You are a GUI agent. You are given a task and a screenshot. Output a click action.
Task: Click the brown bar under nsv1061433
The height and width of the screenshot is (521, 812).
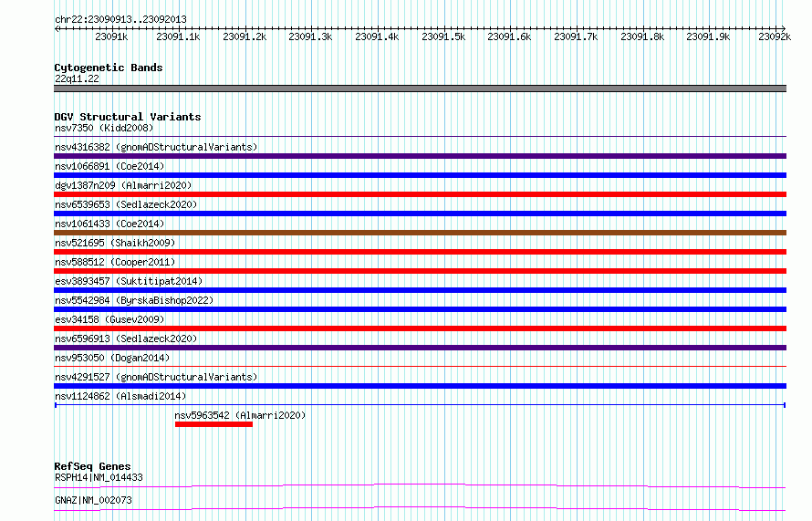(x=420, y=233)
